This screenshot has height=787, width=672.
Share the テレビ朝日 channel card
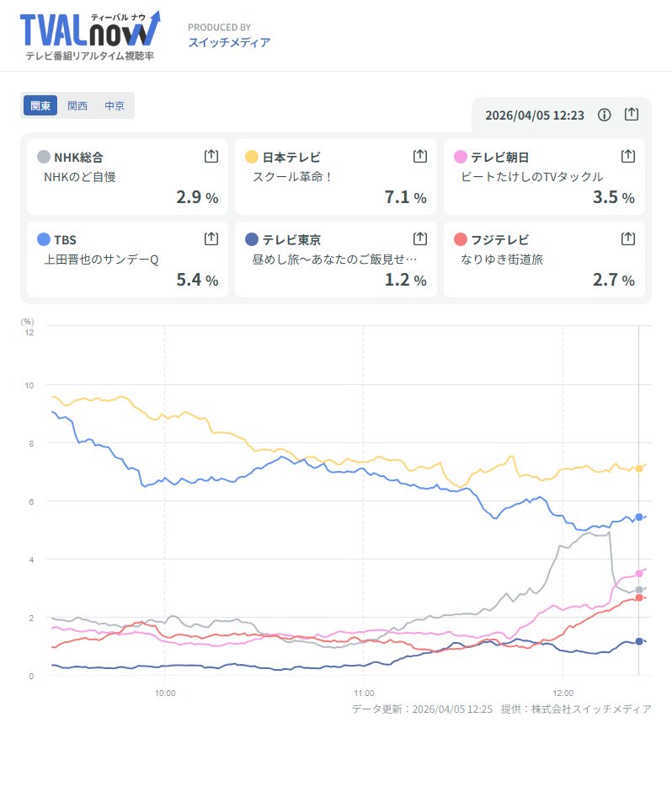click(627, 156)
